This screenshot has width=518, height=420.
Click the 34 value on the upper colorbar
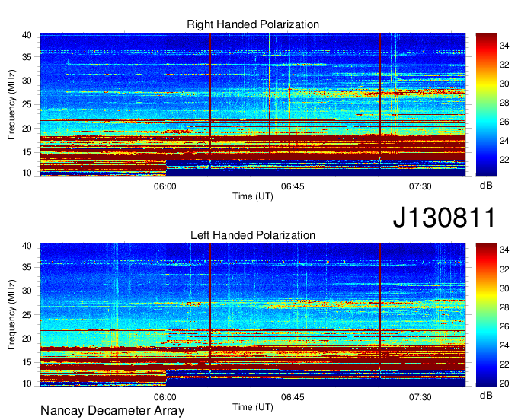pyautogui.click(x=504, y=46)
